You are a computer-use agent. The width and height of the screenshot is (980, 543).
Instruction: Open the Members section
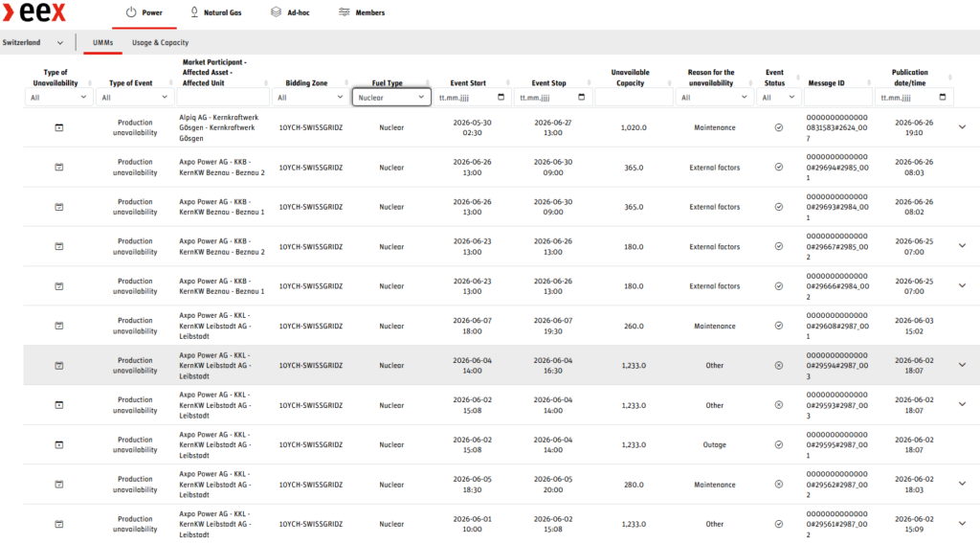point(362,12)
